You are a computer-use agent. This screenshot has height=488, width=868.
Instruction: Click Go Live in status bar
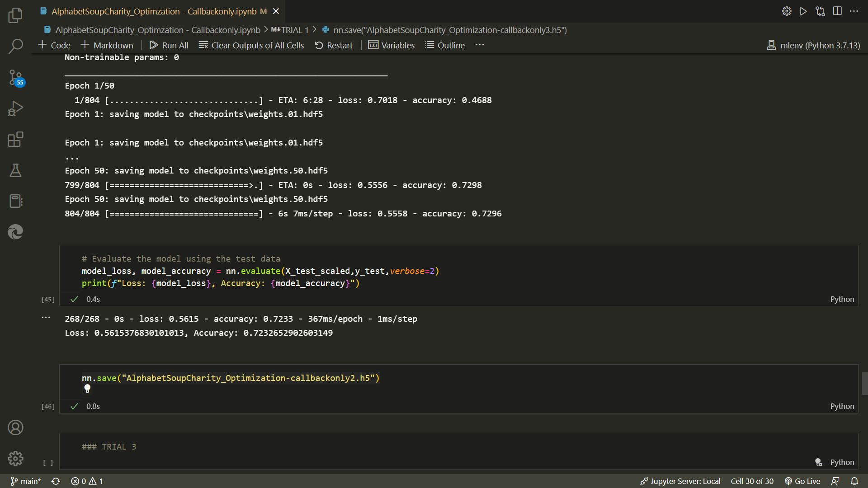pos(802,481)
